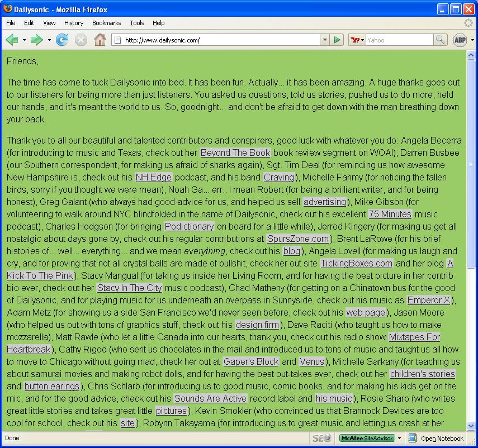Visit the Sounds Are Active link
This screenshot has height=448, width=478.
[x=210, y=398]
